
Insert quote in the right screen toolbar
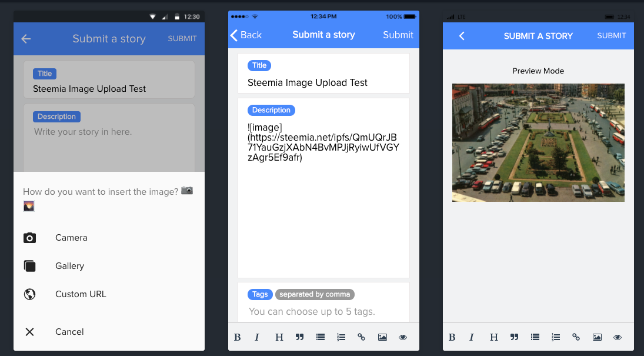point(514,337)
